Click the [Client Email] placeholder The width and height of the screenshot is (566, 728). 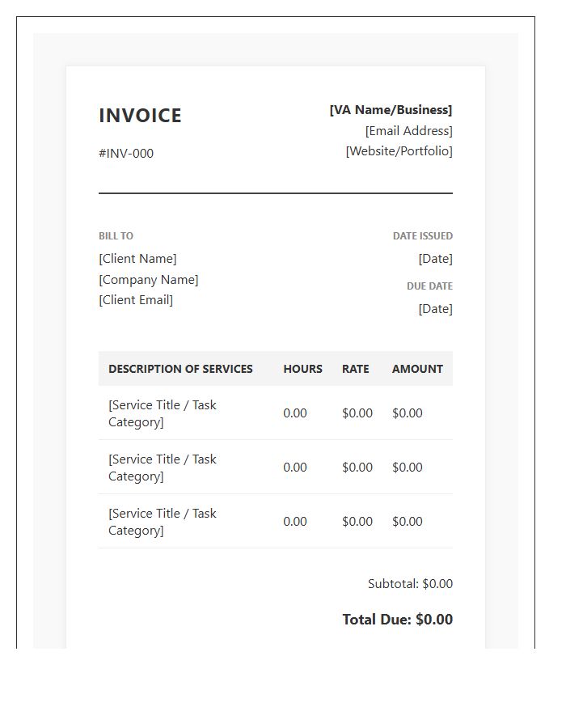pyautogui.click(x=136, y=300)
